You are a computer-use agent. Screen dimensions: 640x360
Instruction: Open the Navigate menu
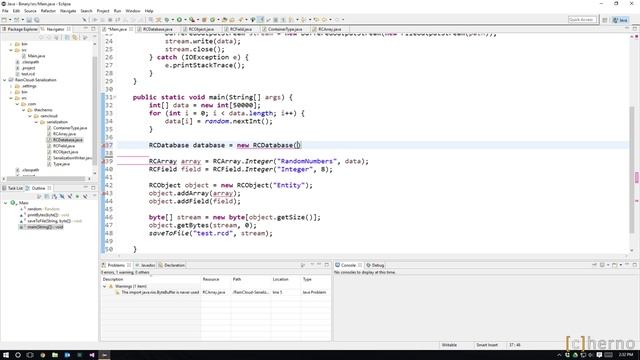pos(68,11)
